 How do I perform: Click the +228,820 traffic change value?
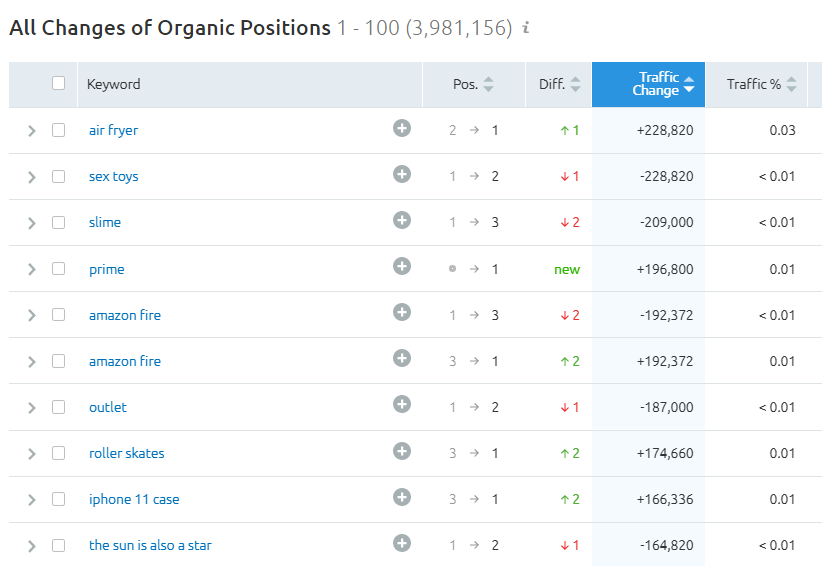coord(665,130)
